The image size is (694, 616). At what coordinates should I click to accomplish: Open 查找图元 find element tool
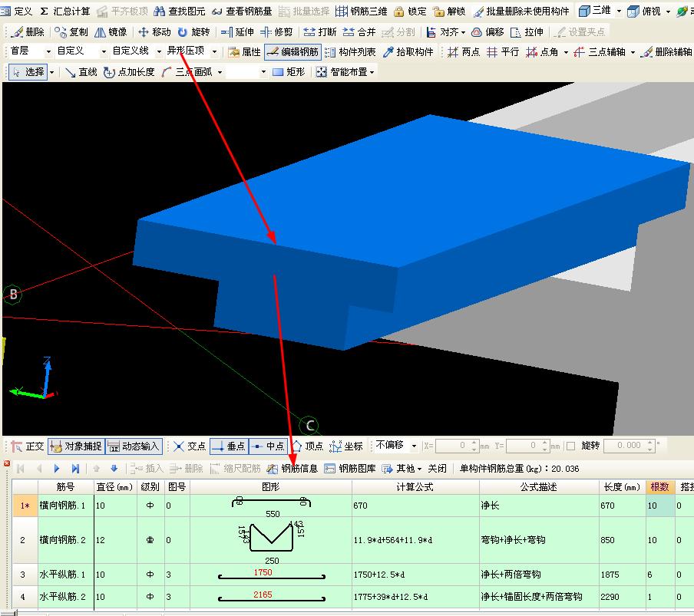(x=179, y=11)
